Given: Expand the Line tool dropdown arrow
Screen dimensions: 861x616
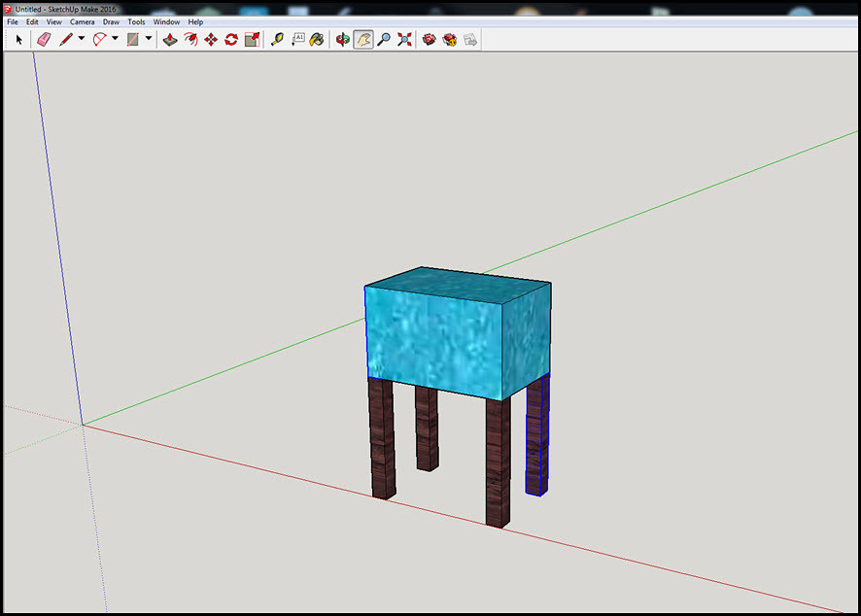Looking at the screenshot, I should click(x=82, y=40).
